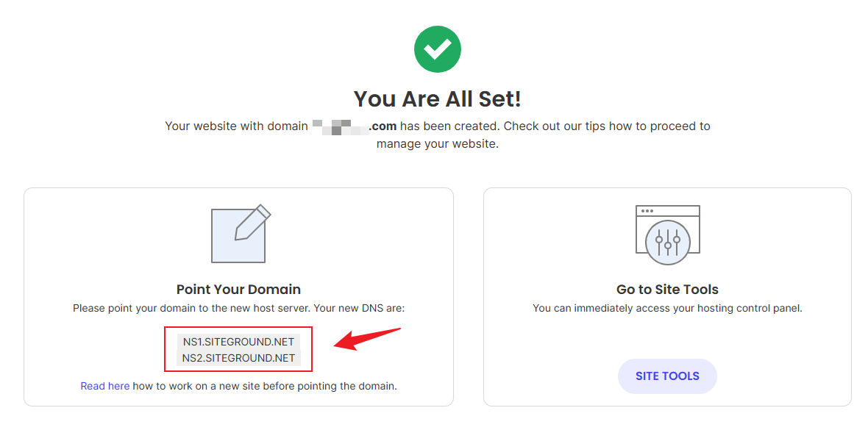This screenshot has width=868, height=430.
Task: Select the NS1.SITEGROUND.NET nameserver text
Action: point(238,342)
